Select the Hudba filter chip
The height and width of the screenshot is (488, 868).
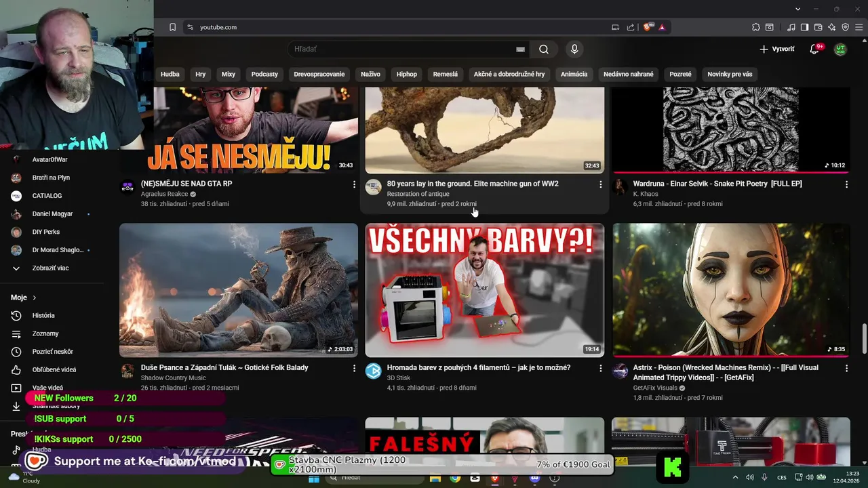[x=170, y=74]
